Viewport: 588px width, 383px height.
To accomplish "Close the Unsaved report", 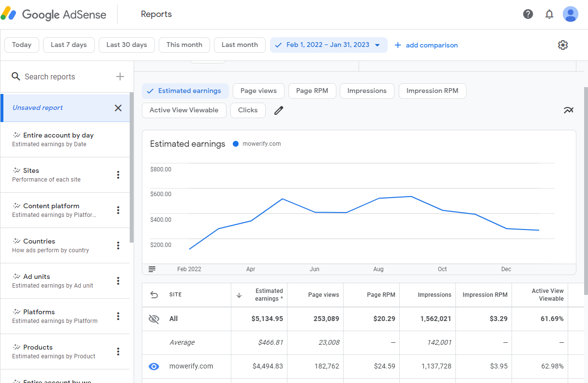I will coord(118,108).
